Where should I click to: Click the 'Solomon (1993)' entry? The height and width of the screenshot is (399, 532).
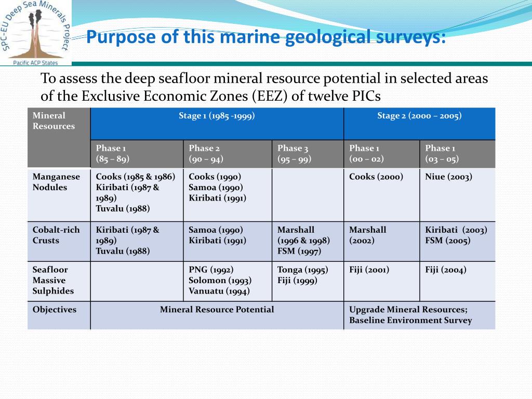point(220,281)
